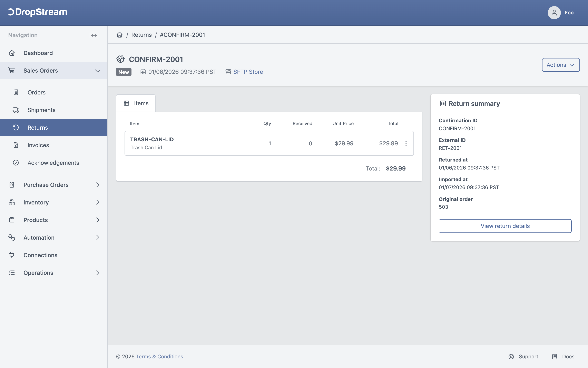
Task: Open Shipments page
Action: pyautogui.click(x=54, y=110)
